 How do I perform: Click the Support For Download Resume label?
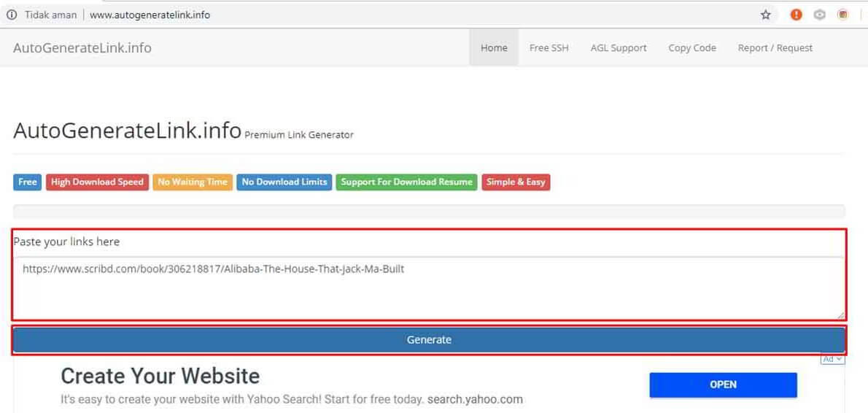pos(406,182)
